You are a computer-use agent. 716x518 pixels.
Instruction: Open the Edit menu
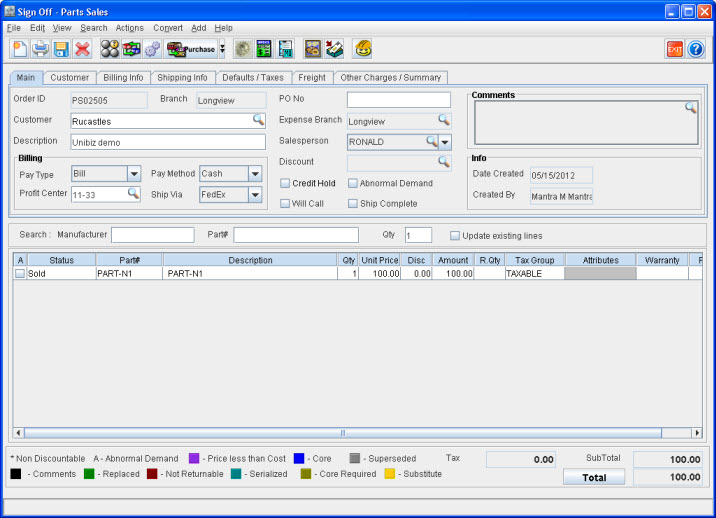click(x=37, y=28)
